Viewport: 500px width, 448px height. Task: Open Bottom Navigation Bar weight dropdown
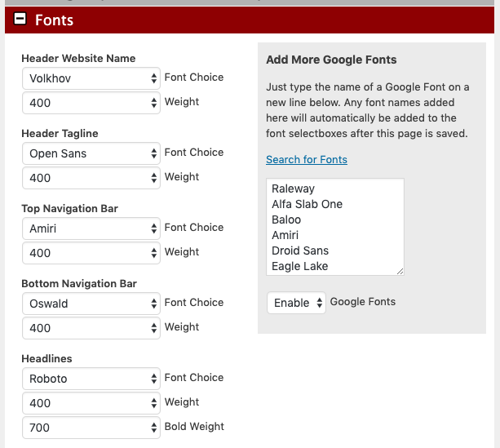(91, 328)
